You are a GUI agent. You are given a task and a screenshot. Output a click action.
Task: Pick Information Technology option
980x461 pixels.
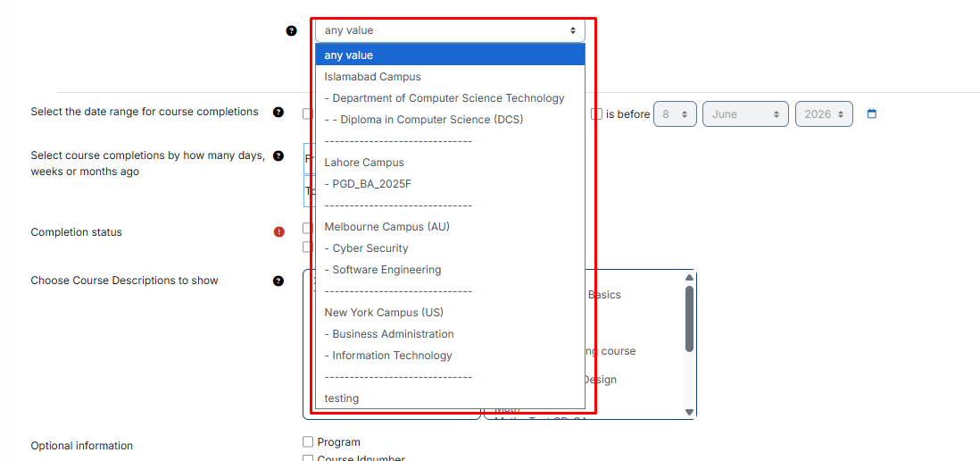pyautogui.click(x=450, y=356)
